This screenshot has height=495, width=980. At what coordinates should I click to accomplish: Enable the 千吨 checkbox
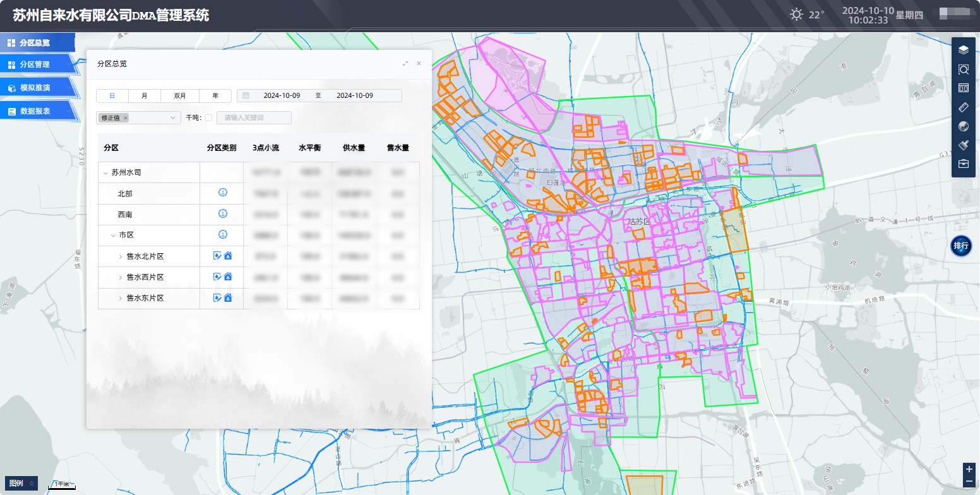pos(209,118)
